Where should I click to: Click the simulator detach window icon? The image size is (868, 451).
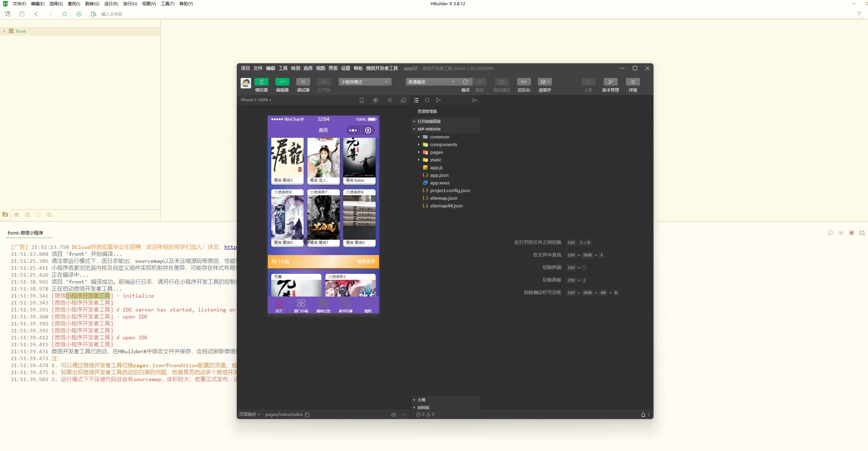403,100
